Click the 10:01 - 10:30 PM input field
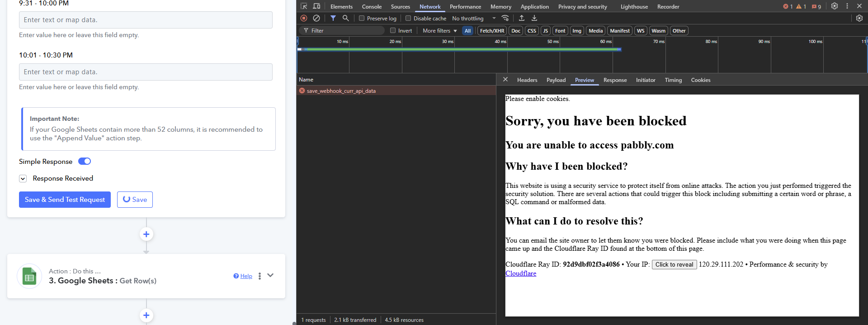 coord(146,72)
